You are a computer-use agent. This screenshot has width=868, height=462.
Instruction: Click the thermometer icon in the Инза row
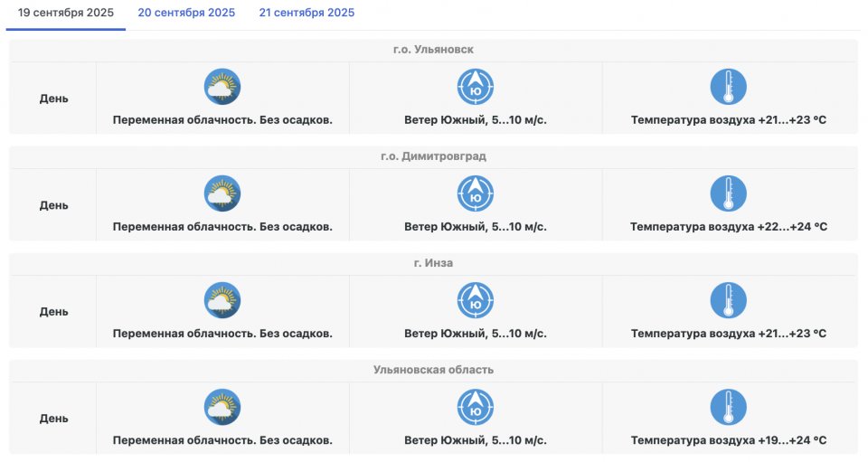click(x=728, y=300)
